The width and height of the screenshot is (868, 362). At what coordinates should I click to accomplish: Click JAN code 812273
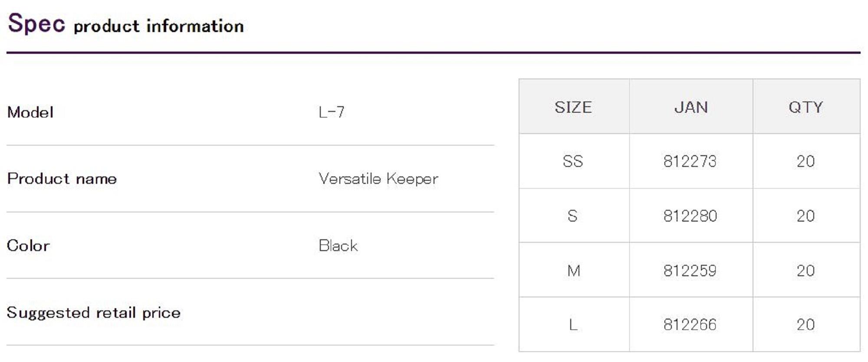pos(690,161)
